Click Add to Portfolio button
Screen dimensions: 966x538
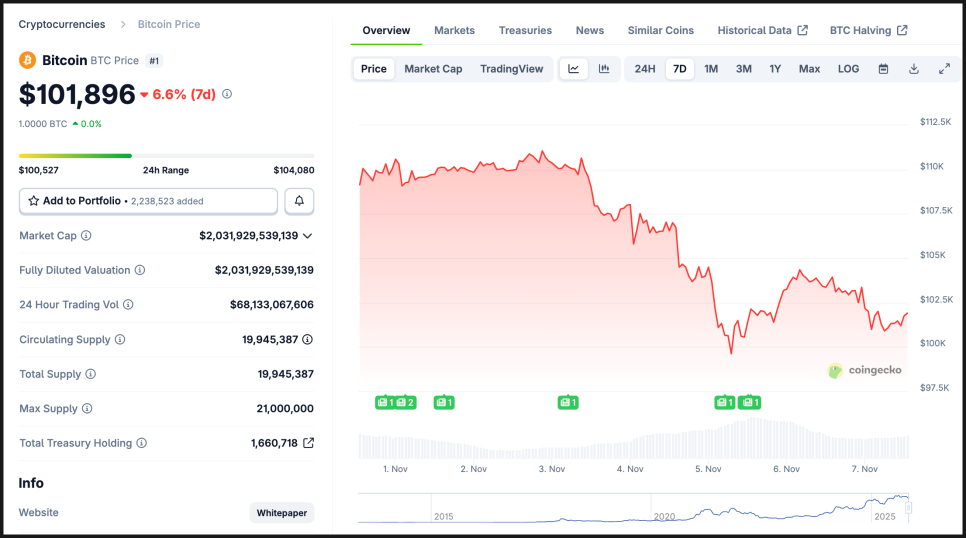tap(148, 201)
